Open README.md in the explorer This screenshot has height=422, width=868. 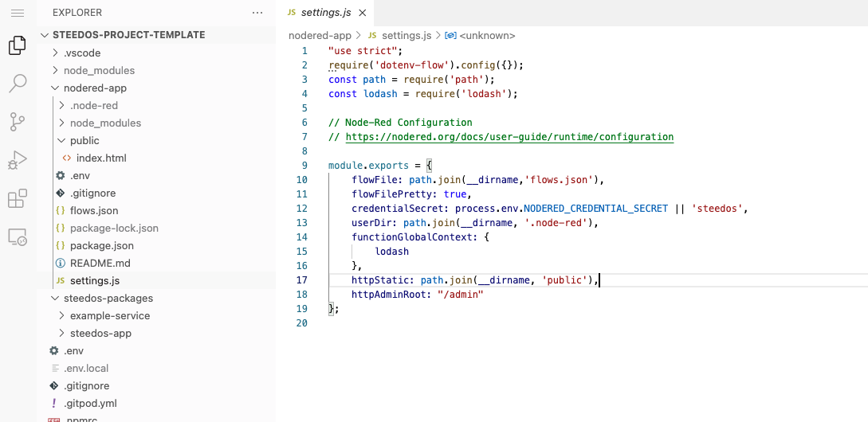pyautogui.click(x=100, y=263)
